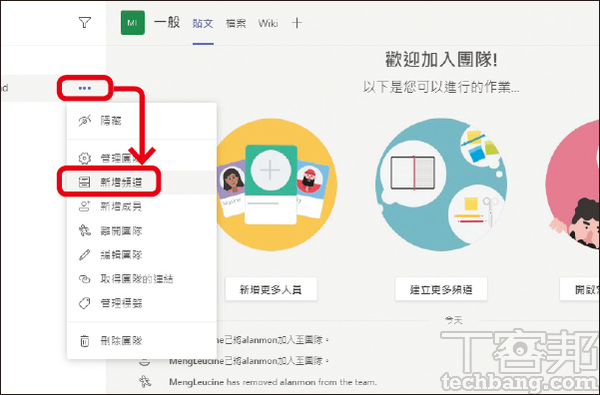Choose 新增頻道 menu entry
This screenshot has height=395, width=600.
coord(142,182)
